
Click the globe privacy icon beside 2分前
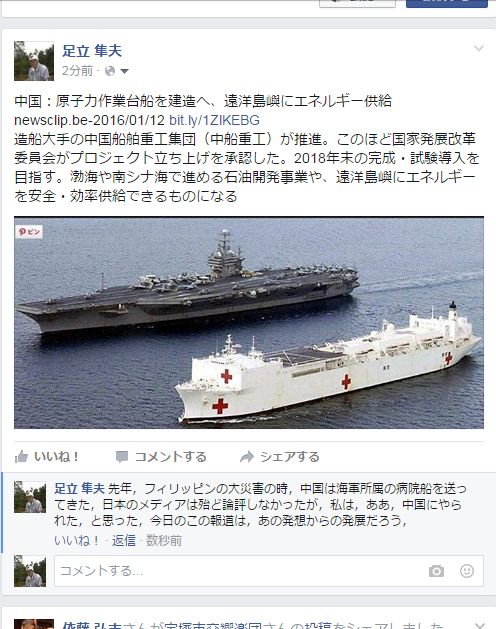(x=110, y=71)
